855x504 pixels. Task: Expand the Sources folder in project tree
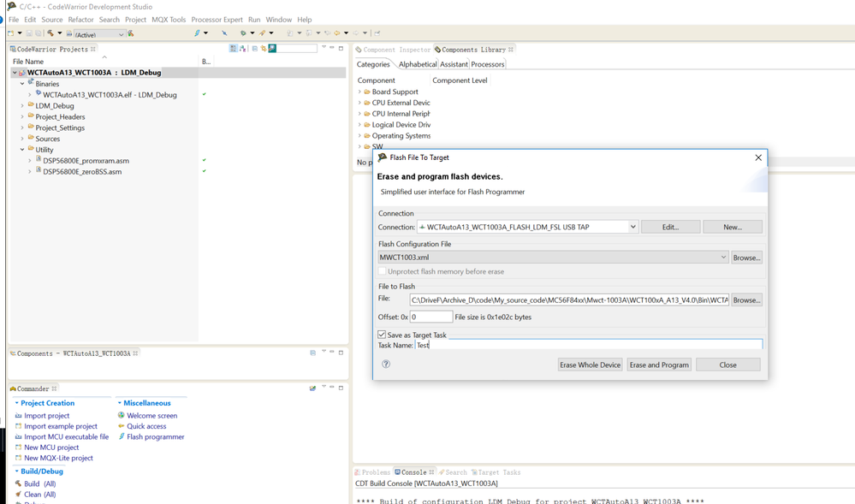click(22, 139)
